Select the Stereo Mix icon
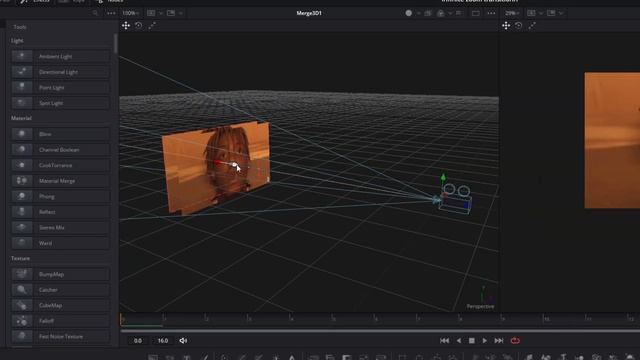 [x=22, y=227]
